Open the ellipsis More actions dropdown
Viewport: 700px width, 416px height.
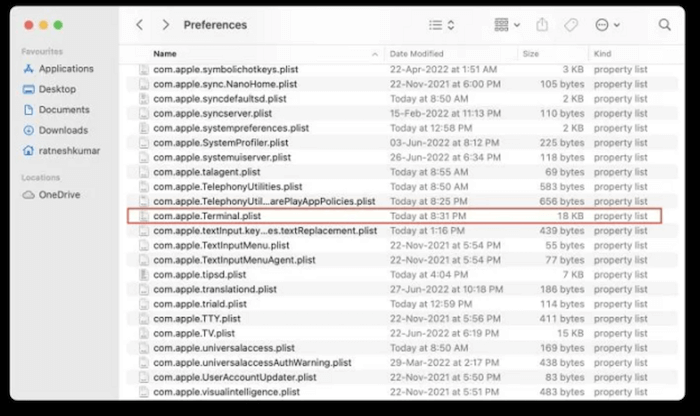tap(605, 24)
